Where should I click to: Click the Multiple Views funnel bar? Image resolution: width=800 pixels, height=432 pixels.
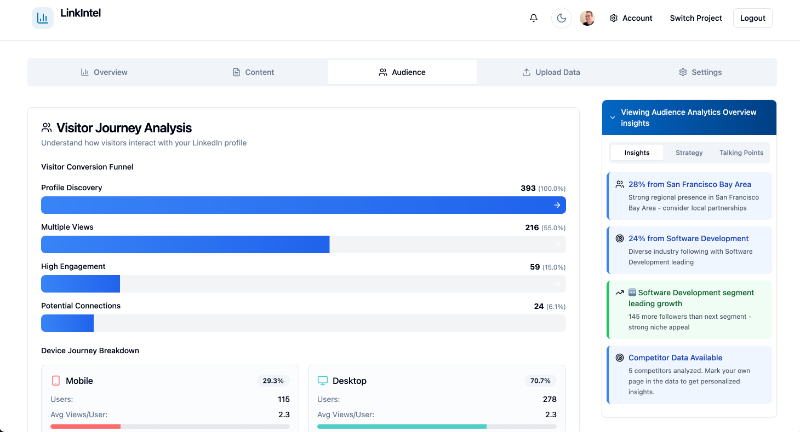(x=185, y=245)
